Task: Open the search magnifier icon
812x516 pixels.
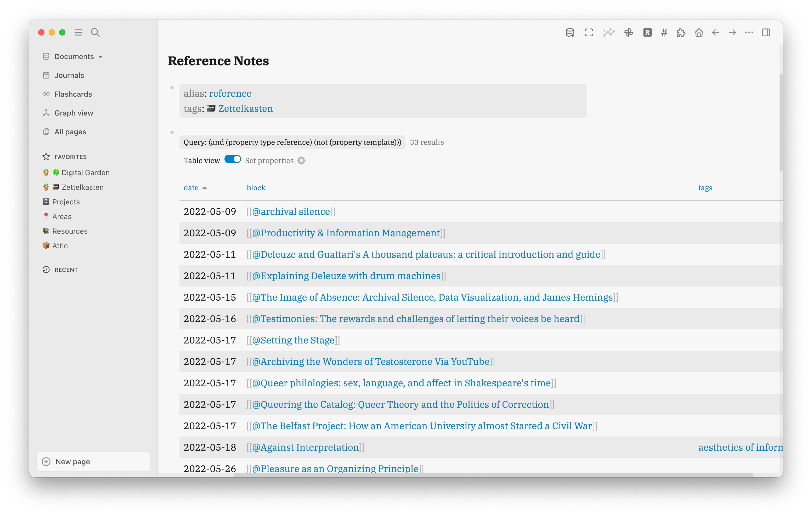Action: pyautogui.click(x=95, y=32)
